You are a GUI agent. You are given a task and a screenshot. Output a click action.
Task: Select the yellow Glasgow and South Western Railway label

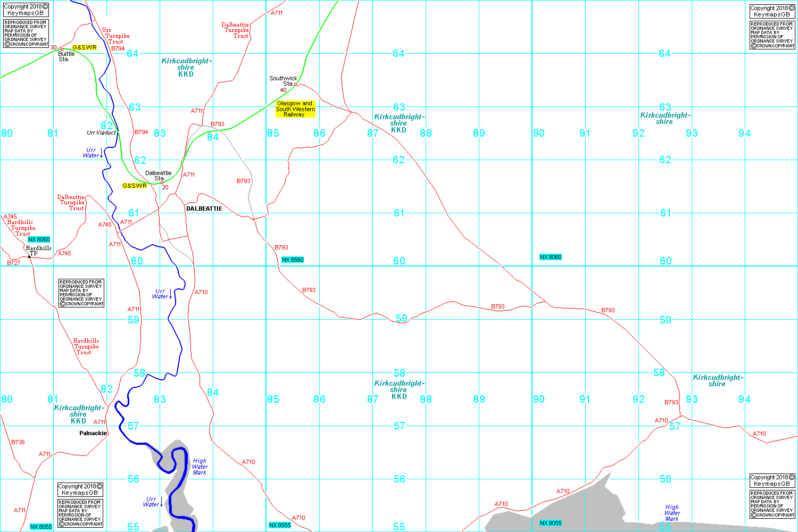[295, 109]
